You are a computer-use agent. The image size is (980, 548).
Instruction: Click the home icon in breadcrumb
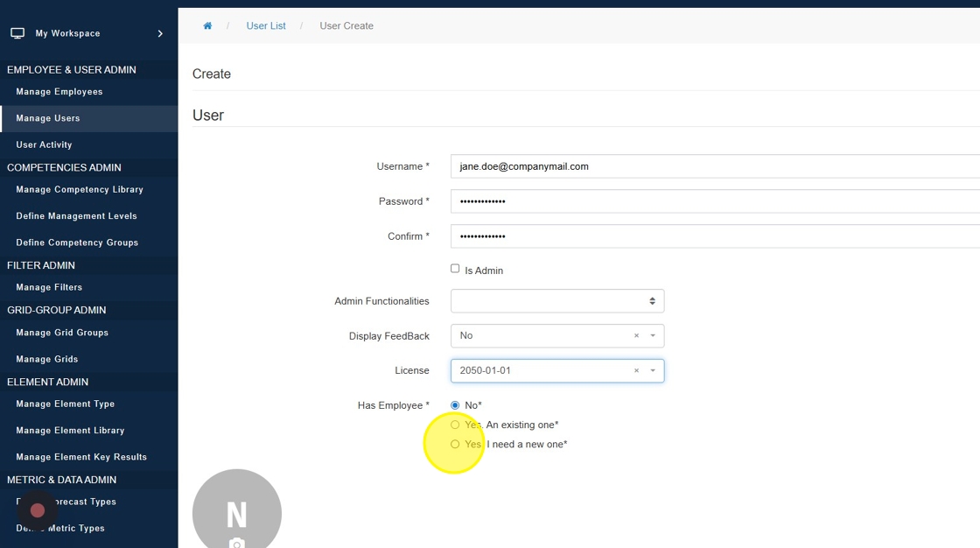(207, 26)
